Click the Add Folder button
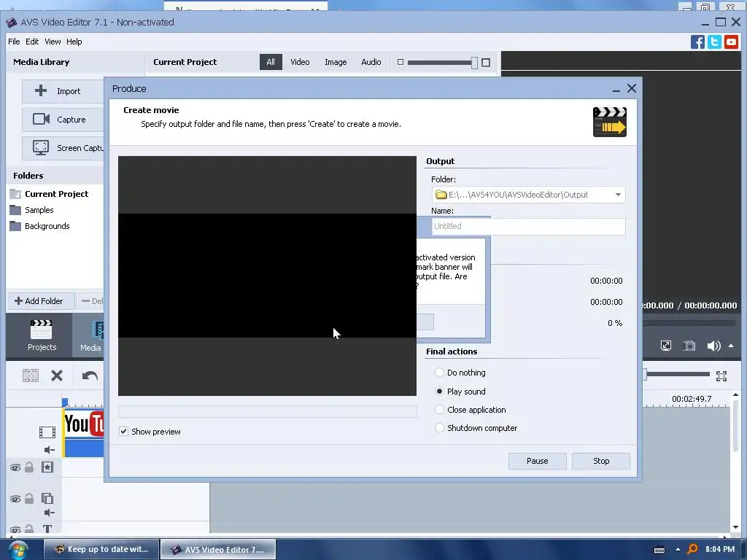Image resolution: width=747 pixels, height=560 pixels. [x=42, y=301]
